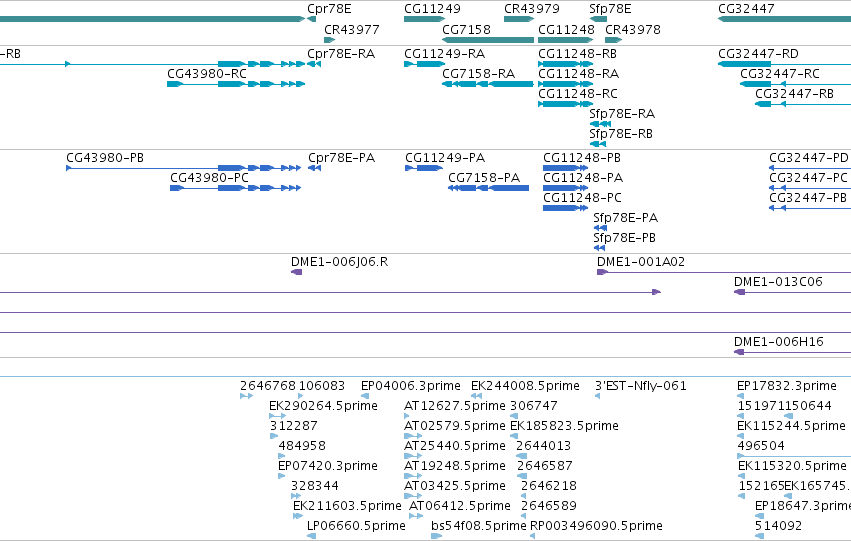Click the CG7158-PA protein

488,188
